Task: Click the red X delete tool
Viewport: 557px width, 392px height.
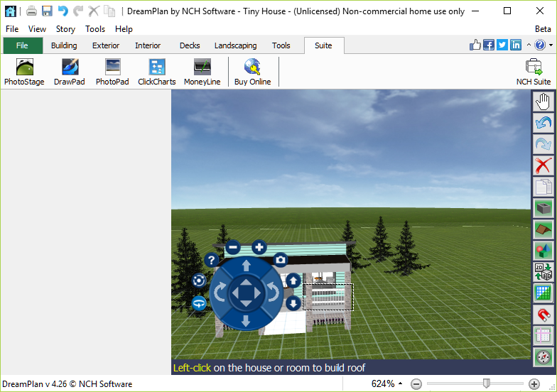Action: point(544,166)
